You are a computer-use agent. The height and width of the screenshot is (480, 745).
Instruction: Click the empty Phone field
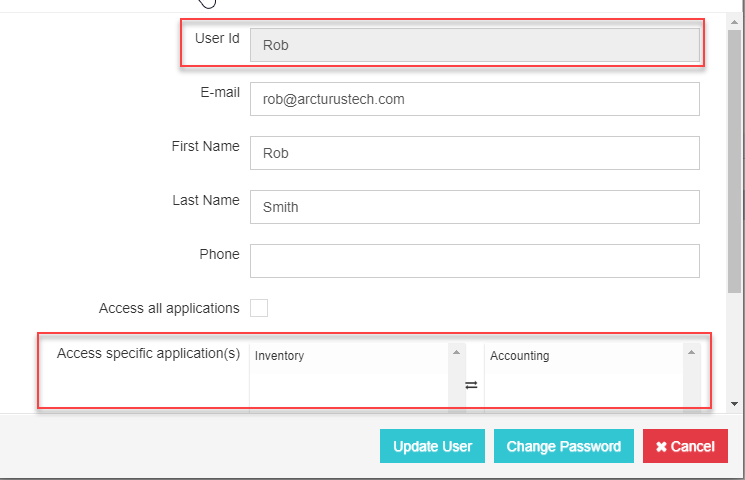click(x=474, y=260)
